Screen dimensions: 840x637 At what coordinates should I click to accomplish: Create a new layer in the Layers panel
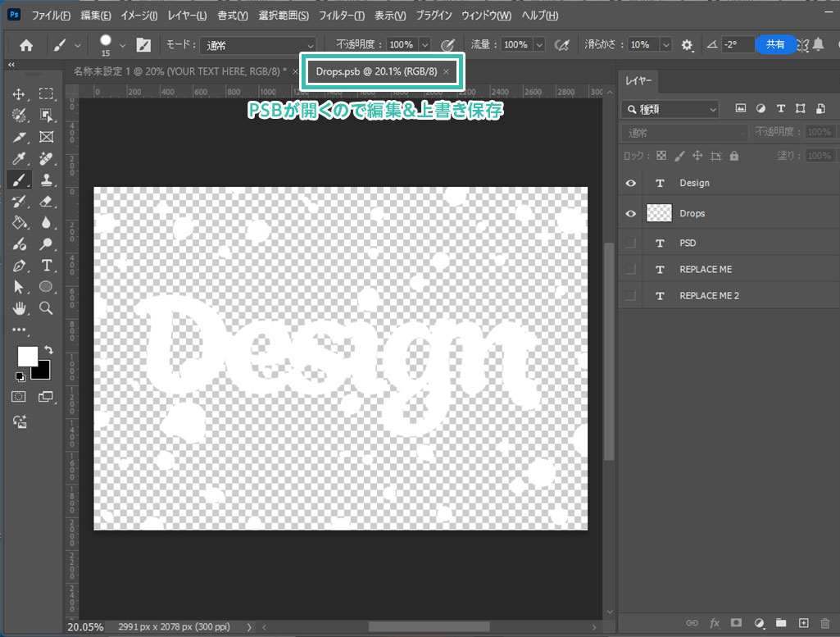803,623
